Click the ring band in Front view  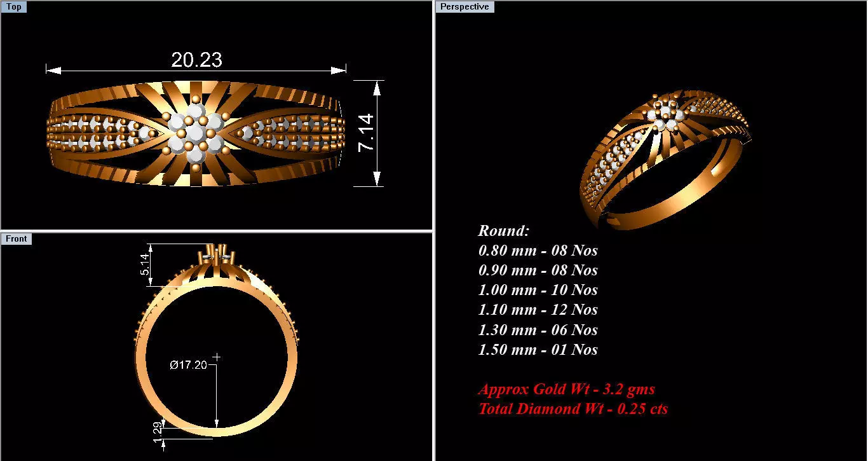pyautogui.click(x=217, y=341)
